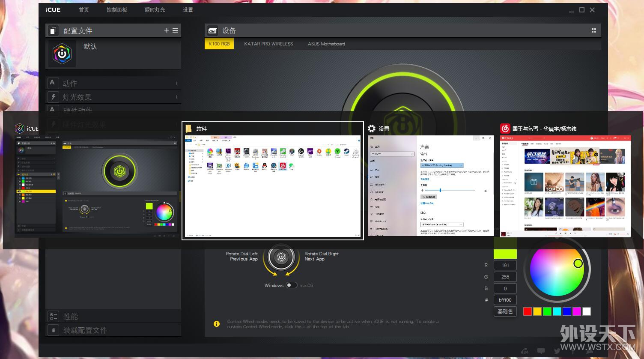Switch to the ASUS Motherboard tab

coord(326,44)
